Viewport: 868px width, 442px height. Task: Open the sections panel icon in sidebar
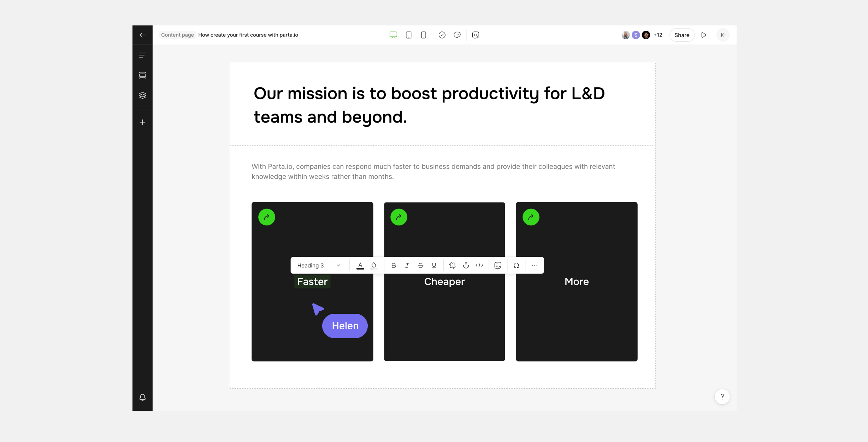pos(142,75)
